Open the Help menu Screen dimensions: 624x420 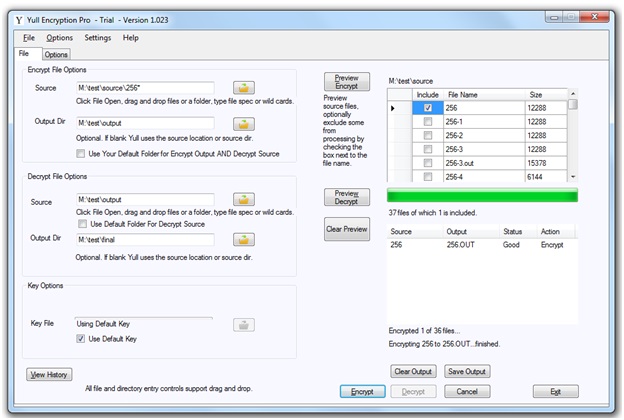pyautogui.click(x=131, y=38)
